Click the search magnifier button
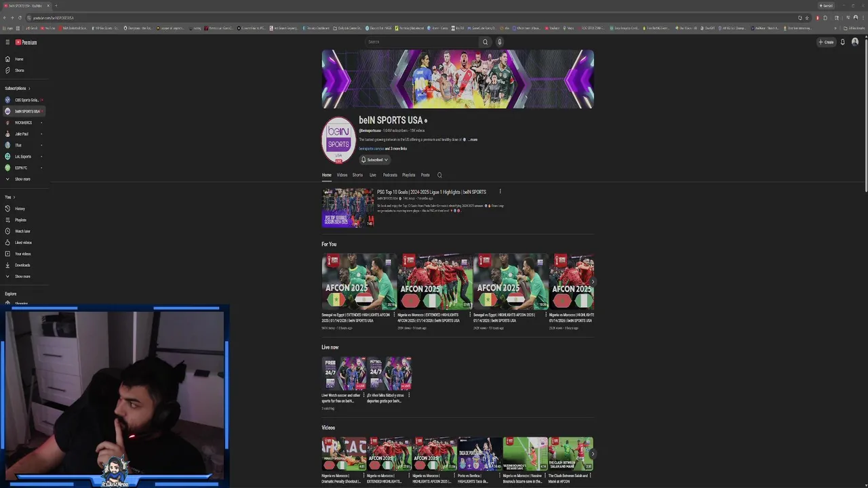This screenshot has width=868, height=488. coord(485,42)
